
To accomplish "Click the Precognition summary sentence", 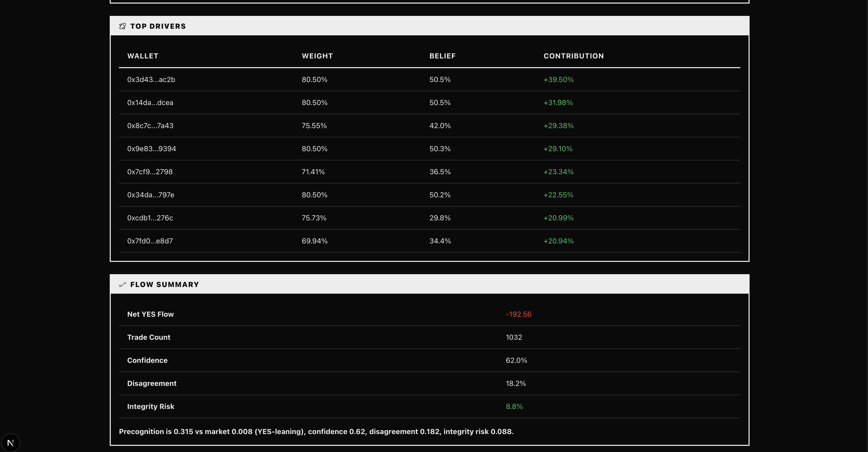I will click(x=316, y=432).
